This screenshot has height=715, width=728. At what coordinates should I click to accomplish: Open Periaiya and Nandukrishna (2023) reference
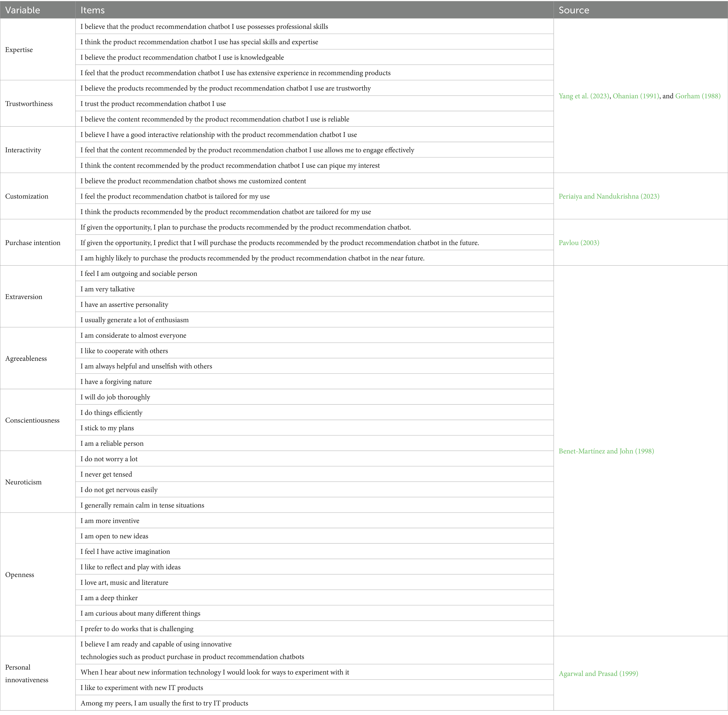609,196
